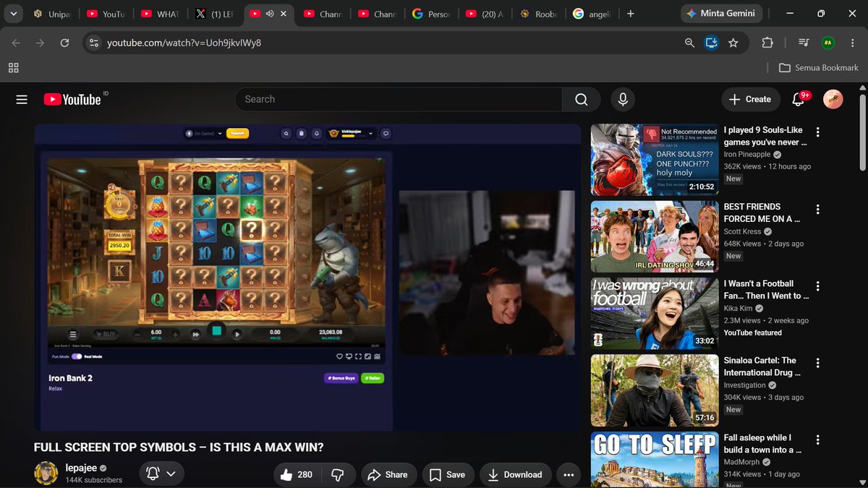This screenshot has width=868, height=488.
Task: Open the Chrome extensions puzzle icon
Action: coord(767,43)
